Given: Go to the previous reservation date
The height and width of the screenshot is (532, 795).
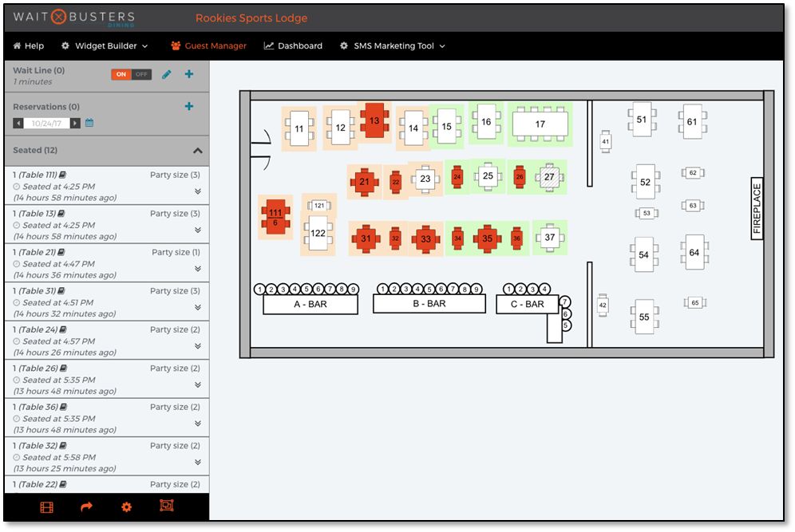Looking at the screenshot, I should click(x=18, y=123).
